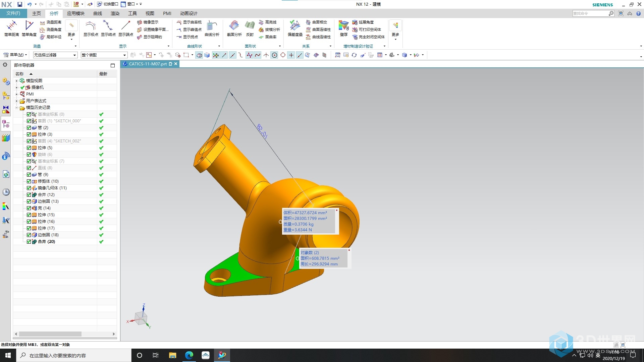Switch to the 主页 ribbon tab
The width and height of the screenshot is (644, 362).
pos(37,13)
